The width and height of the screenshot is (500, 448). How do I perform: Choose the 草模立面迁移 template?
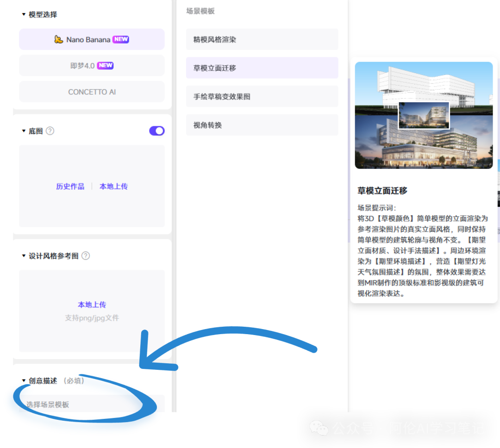click(262, 68)
